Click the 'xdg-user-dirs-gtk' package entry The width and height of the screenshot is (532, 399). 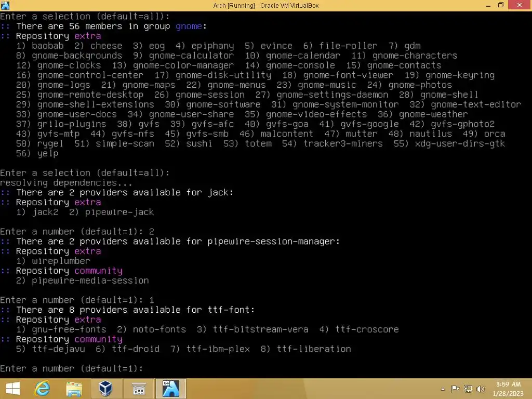click(460, 144)
